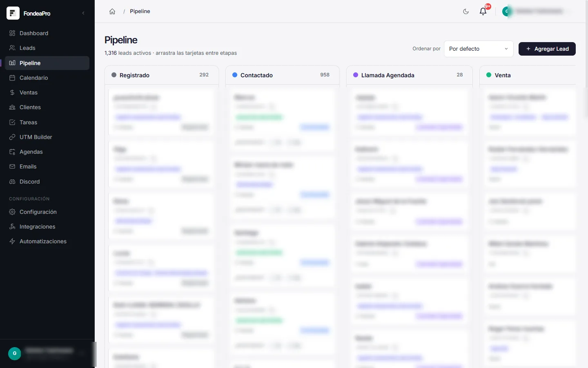Click the CONFIGURACIÓN section label
This screenshot has height=368, width=588.
coord(29,199)
